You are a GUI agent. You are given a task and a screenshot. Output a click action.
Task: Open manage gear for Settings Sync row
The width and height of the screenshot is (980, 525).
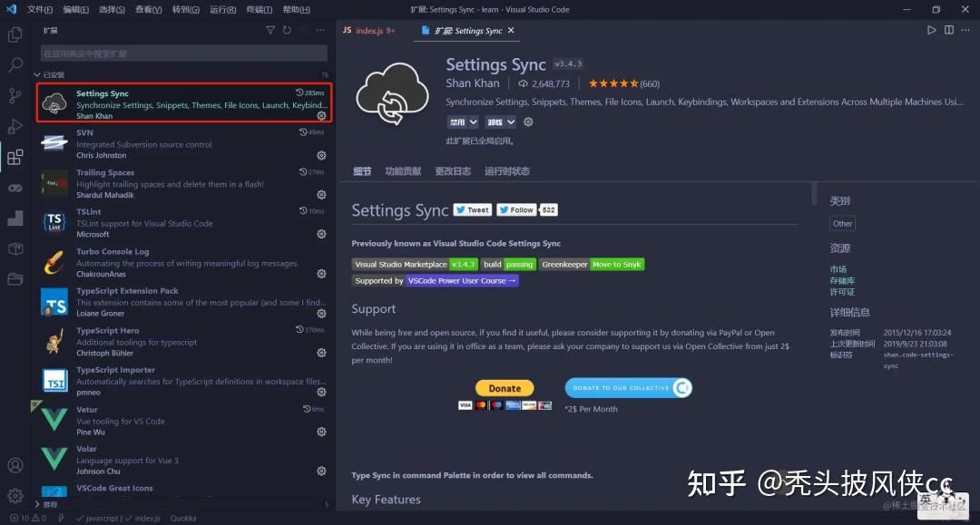(x=321, y=115)
